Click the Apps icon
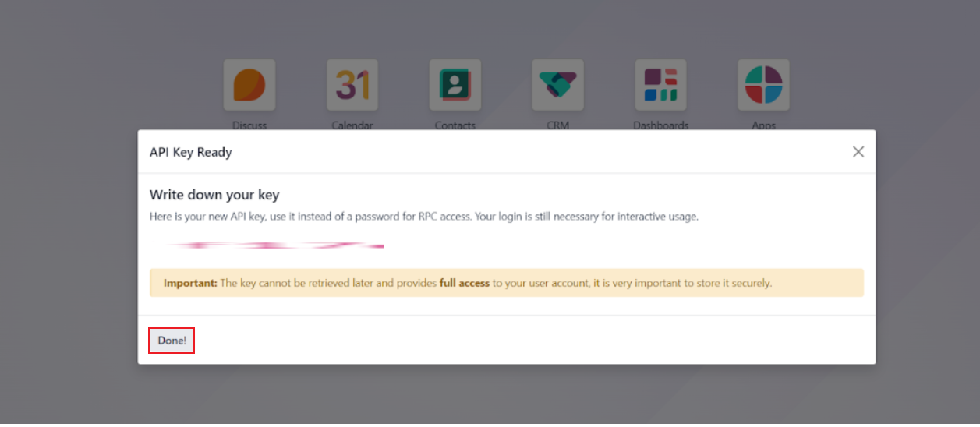This screenshot has height=427, width=980. click(764, 85)
